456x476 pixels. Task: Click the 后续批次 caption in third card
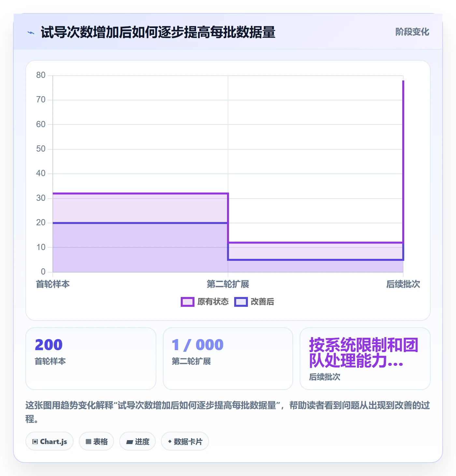[x=325, y=377]
